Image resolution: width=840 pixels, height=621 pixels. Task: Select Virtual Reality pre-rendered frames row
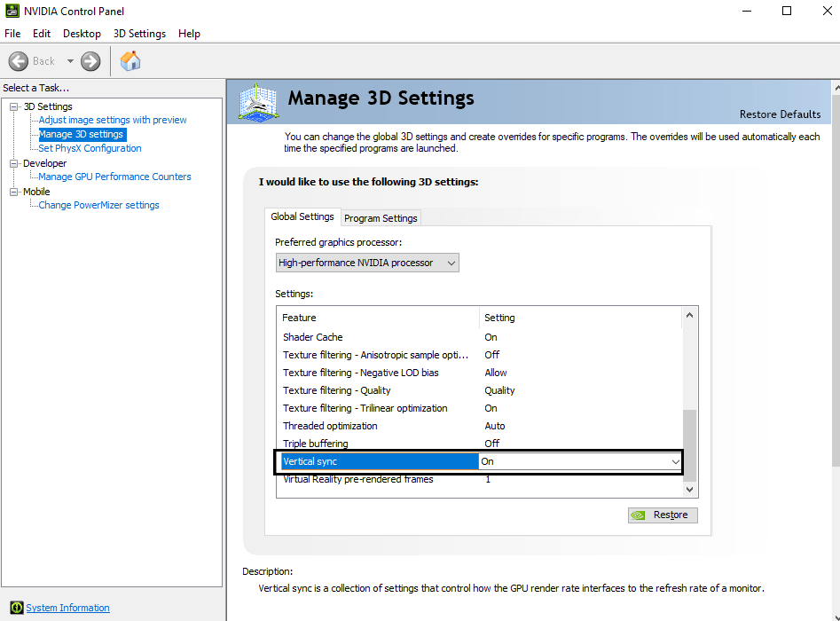point(480,479)
